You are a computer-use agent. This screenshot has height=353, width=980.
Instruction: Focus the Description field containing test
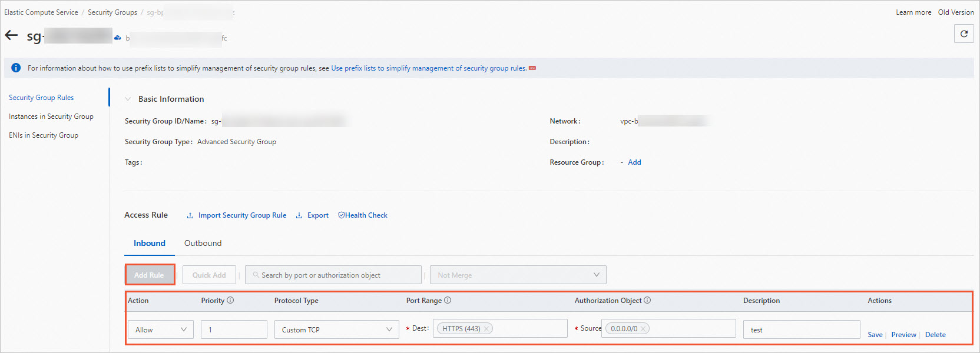pos(802,329)
